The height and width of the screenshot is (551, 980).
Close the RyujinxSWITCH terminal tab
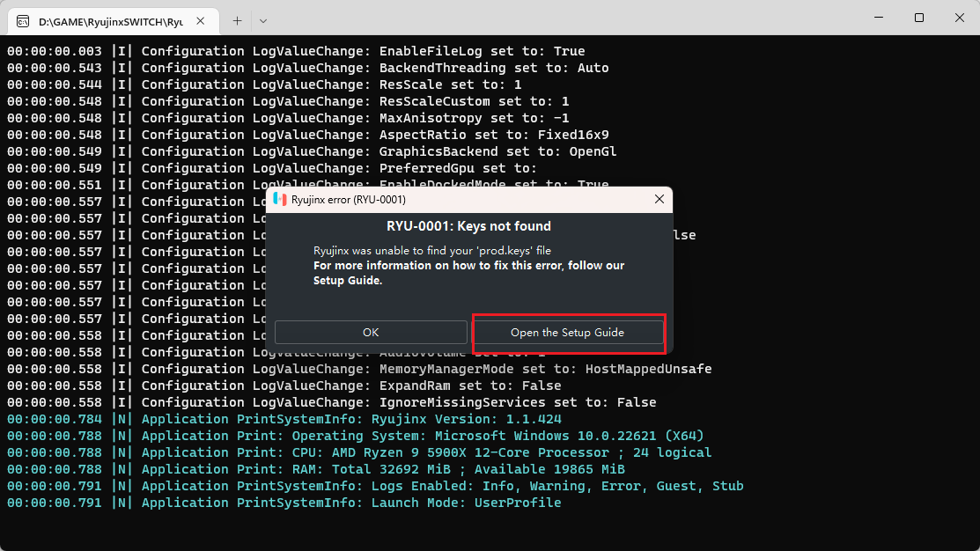[x=200, y=21]
